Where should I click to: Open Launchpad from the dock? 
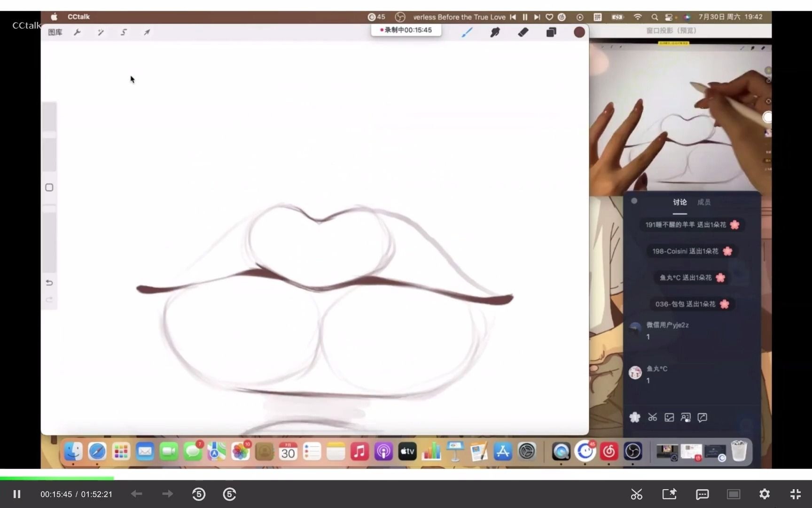(121, 452)
